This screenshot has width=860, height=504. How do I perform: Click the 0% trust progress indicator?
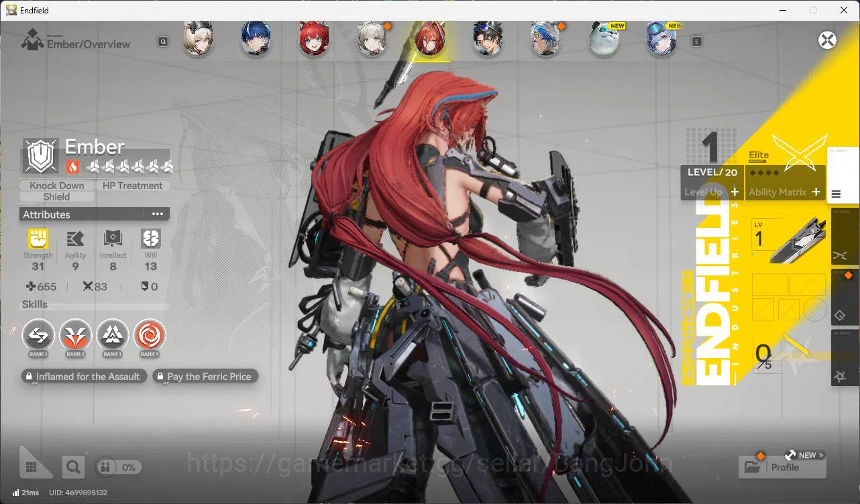[x=118, y=467]
